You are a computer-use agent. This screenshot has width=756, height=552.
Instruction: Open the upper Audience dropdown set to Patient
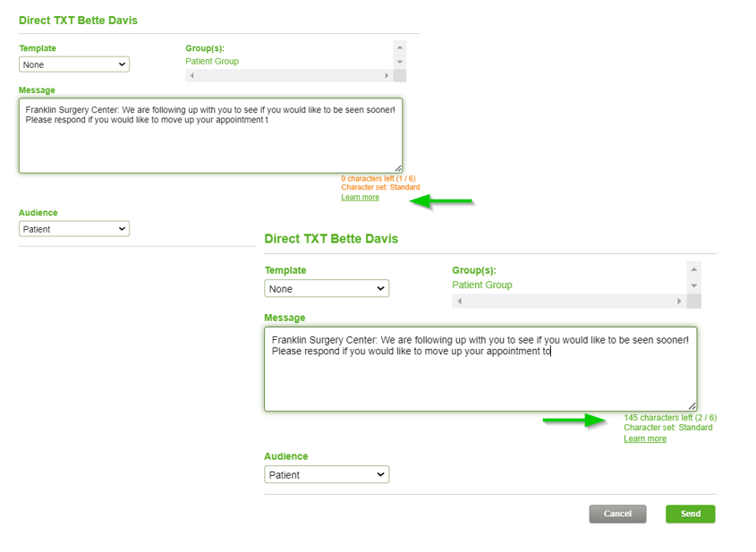tap(74, 229)
